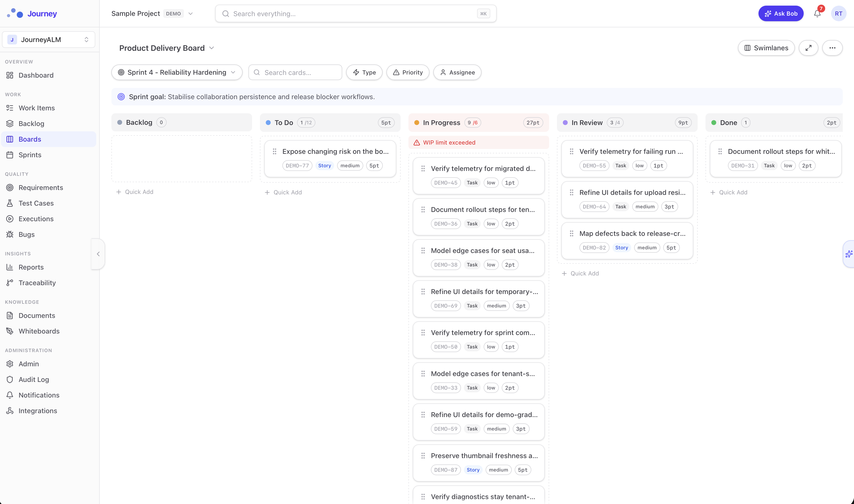The image size is (854, 504).
Task: Open the board's more options menu
Action: 833,48
